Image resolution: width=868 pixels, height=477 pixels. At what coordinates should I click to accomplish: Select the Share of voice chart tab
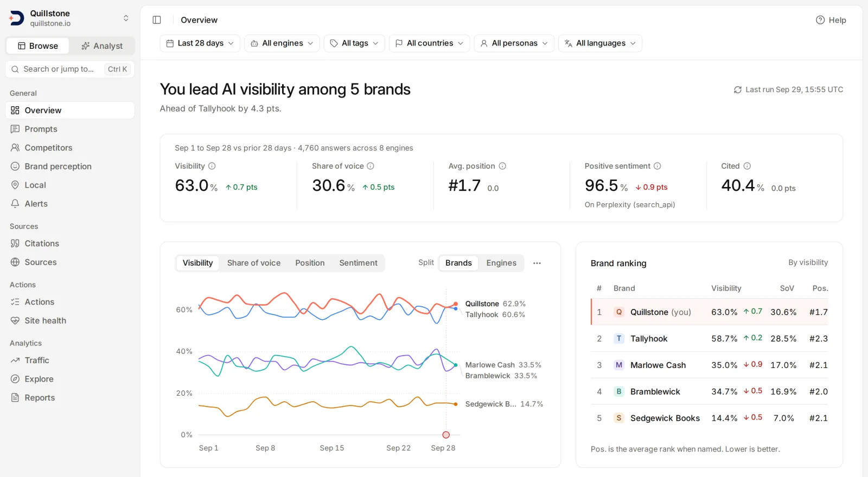[254, 263]
